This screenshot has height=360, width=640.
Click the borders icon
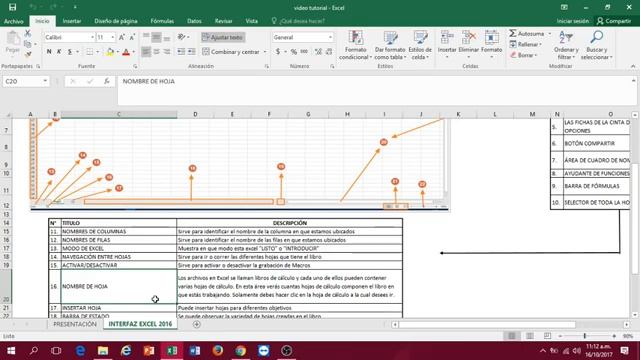(x=89, y=52)
